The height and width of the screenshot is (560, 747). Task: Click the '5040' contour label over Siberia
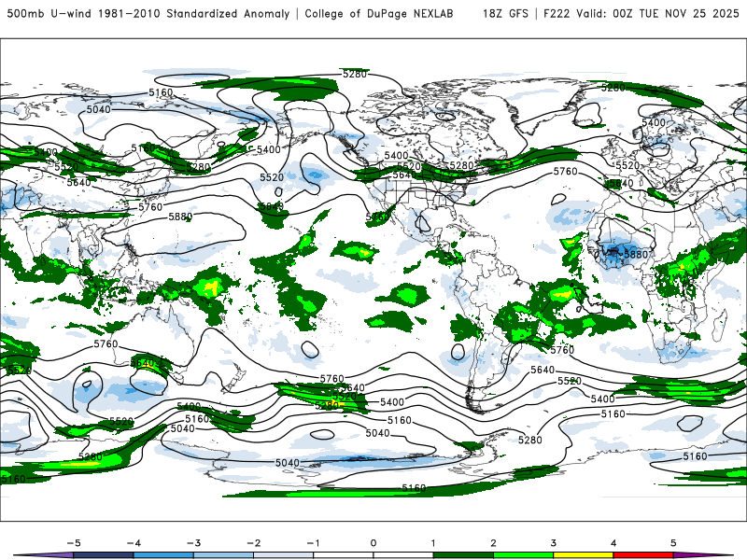[x=98, y=109]
